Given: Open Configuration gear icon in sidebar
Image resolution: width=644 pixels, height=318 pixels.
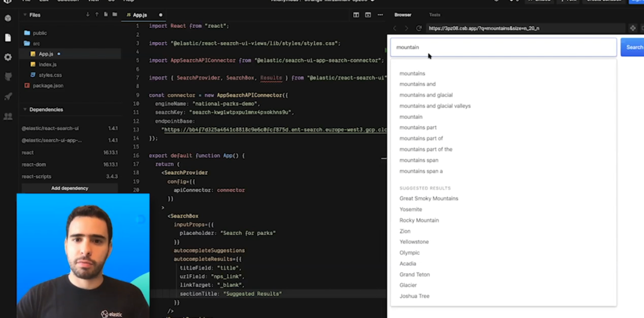Looking at the screenshot, I should [8, 57].
